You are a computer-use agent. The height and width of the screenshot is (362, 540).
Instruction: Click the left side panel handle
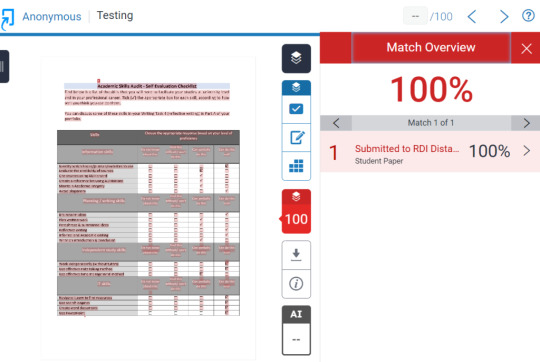[3, 66]
